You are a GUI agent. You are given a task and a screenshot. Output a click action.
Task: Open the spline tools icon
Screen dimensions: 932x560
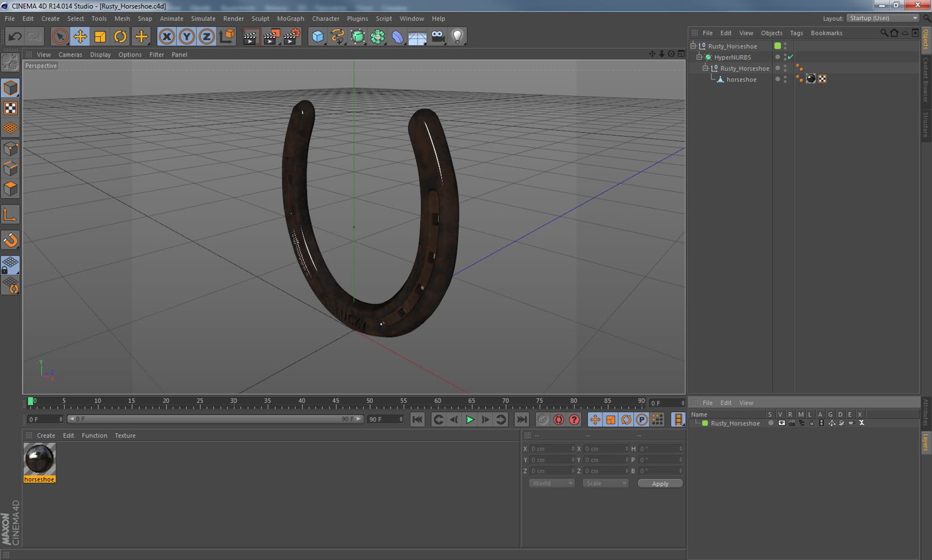pyautogui.click(x=338, y=37)
